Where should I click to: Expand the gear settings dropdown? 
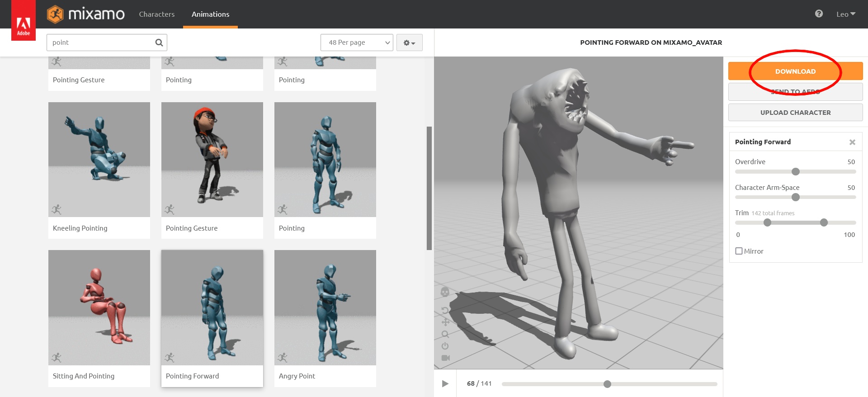409,43
